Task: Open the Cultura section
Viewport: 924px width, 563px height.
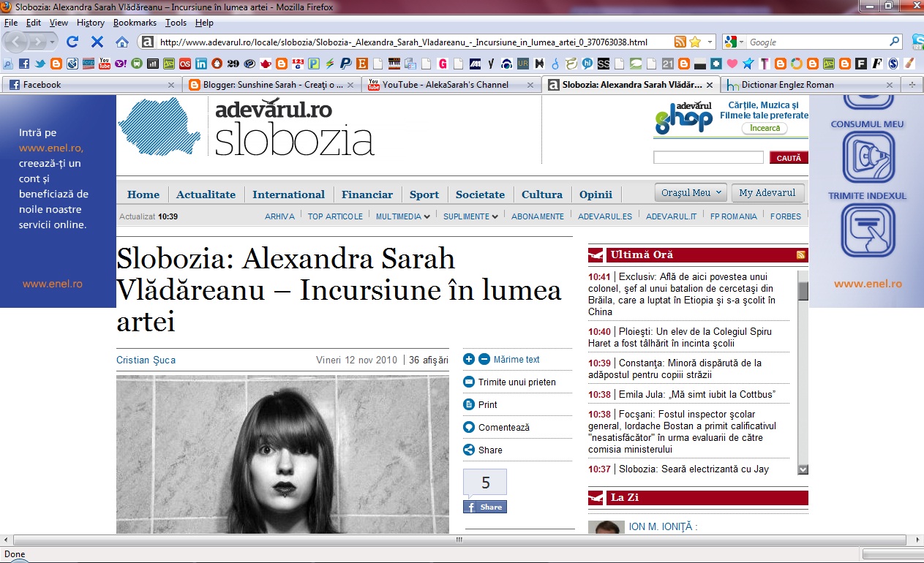Action: (x=542, y=194)
